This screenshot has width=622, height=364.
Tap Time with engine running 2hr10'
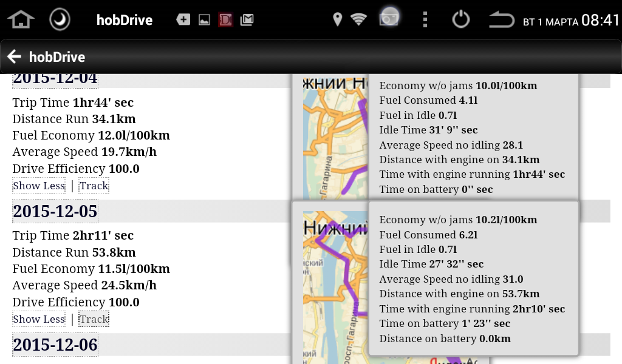click(x=472, y=309)
